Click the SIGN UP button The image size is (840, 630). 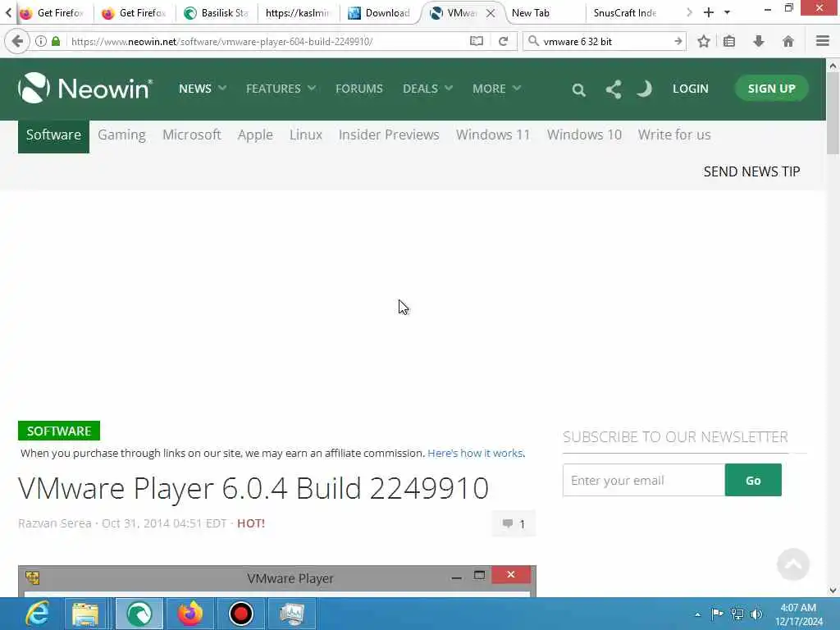click(x=771, y=89)
